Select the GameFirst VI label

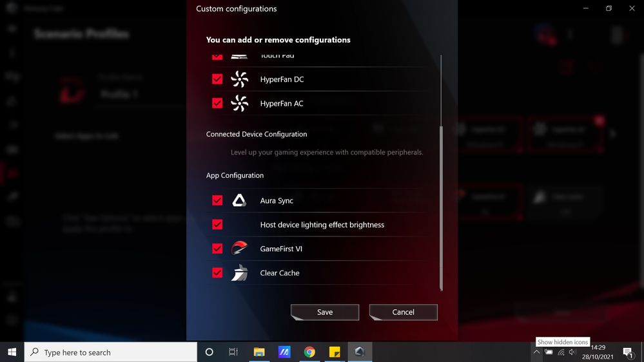[281, 249]
